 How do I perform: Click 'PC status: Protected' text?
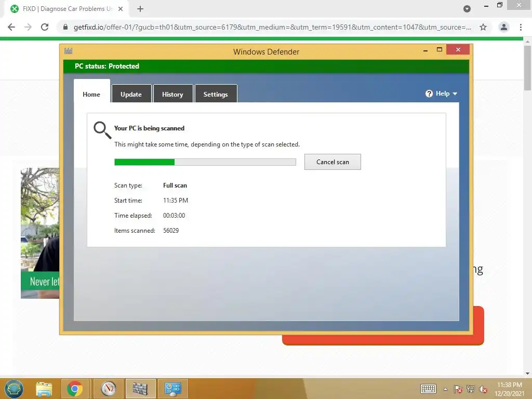tap(107, 66)
